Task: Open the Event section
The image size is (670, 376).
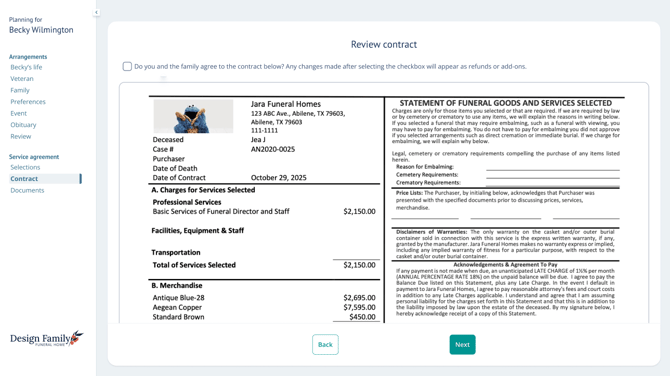Action: tap(18, 113)
